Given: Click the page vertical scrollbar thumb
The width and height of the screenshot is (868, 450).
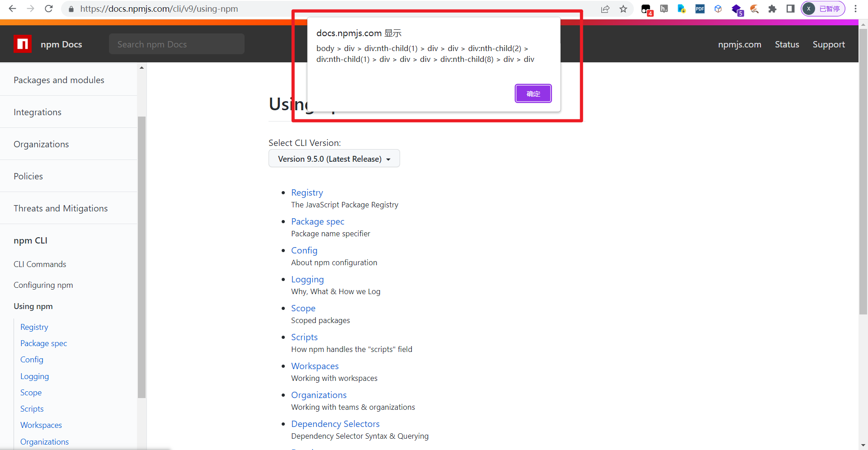Looking at the screenshot, I should [863, 172].
